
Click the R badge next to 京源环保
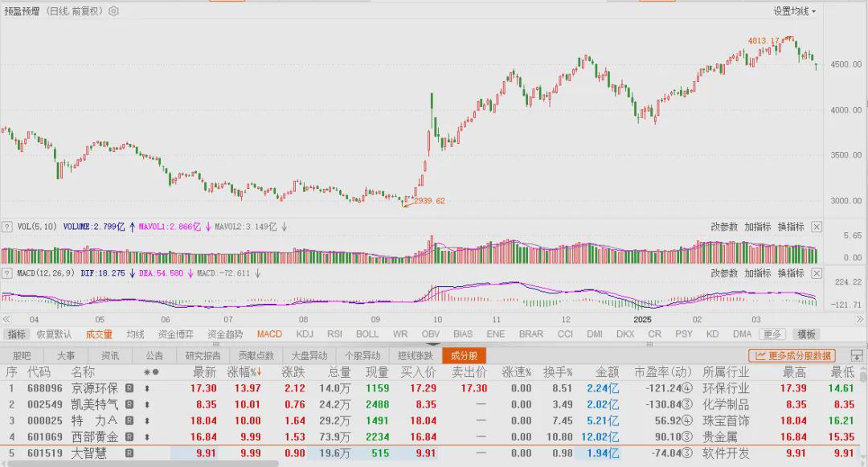129,388
